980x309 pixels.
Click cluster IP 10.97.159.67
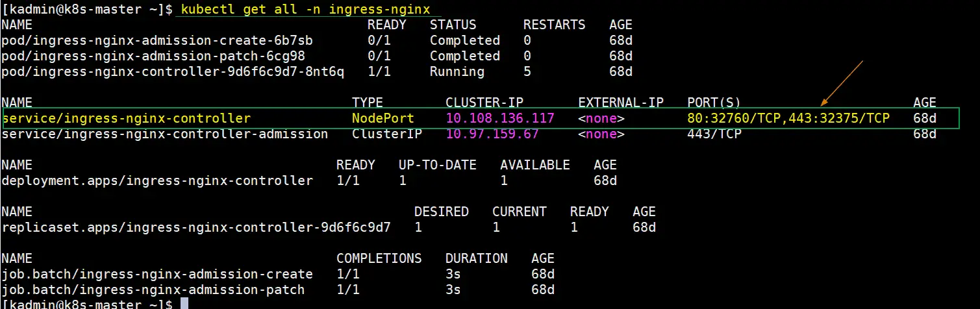[492, 134]
